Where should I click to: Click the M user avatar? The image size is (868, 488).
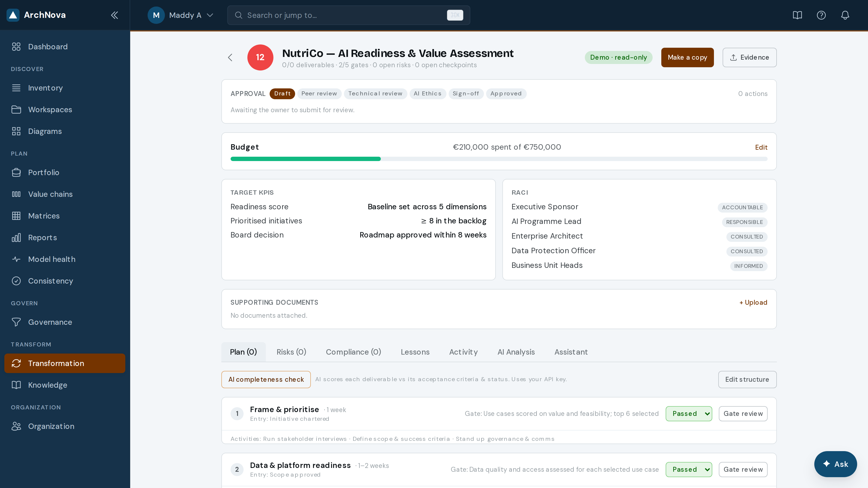[x=156, y=15]
